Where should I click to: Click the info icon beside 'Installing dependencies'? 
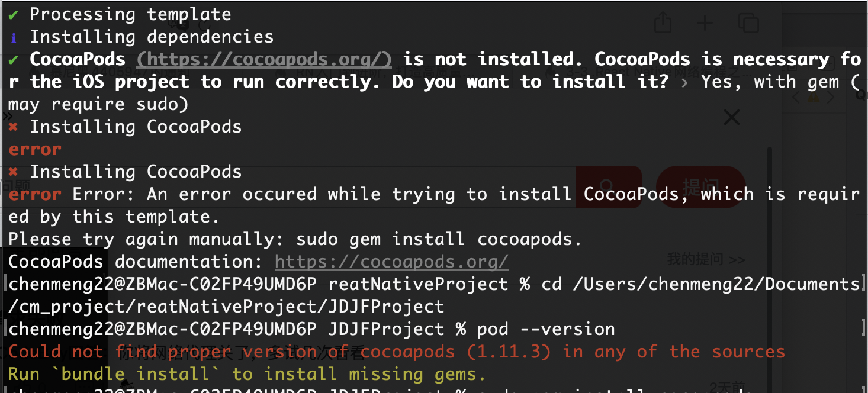pos(14,37)
